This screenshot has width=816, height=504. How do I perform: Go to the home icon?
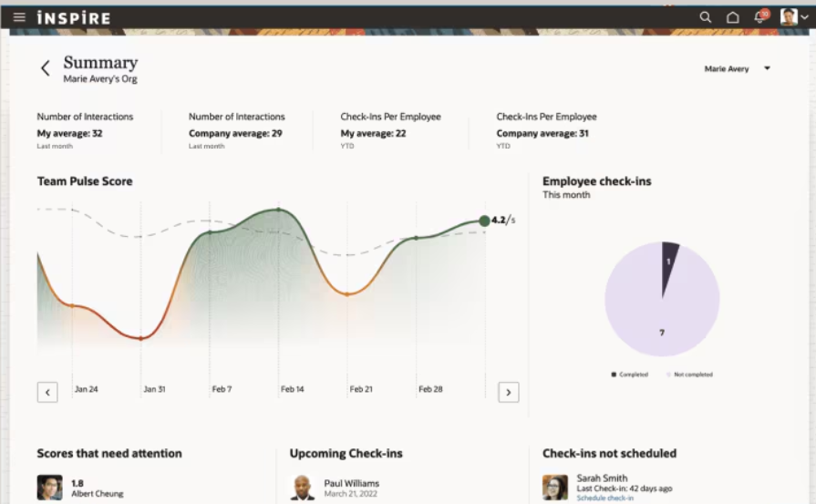[x=733, y=17]
